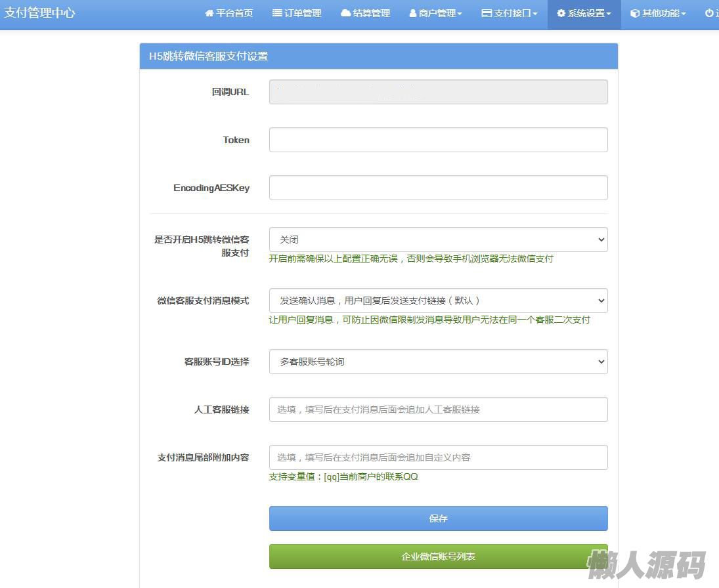Focus the Token input field

pos(438,140)
